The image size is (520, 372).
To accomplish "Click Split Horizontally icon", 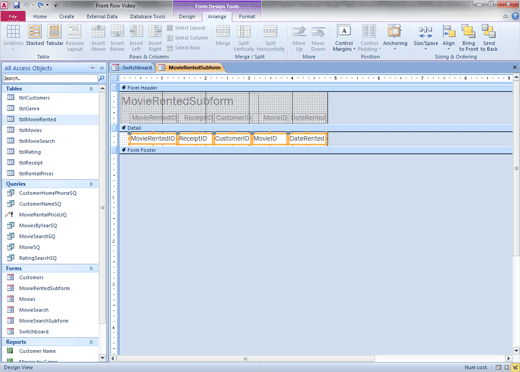I will coord(270,38).
